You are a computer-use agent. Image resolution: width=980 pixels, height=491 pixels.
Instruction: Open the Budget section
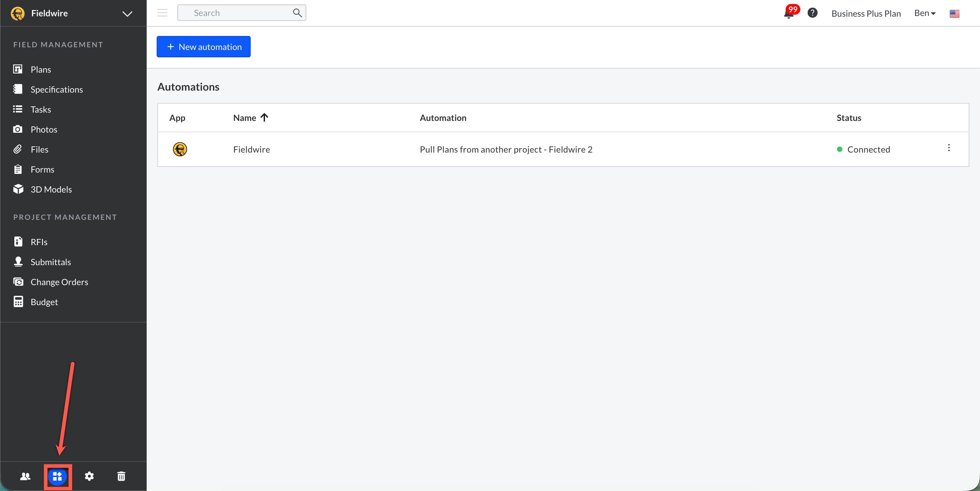pos(44,302)
